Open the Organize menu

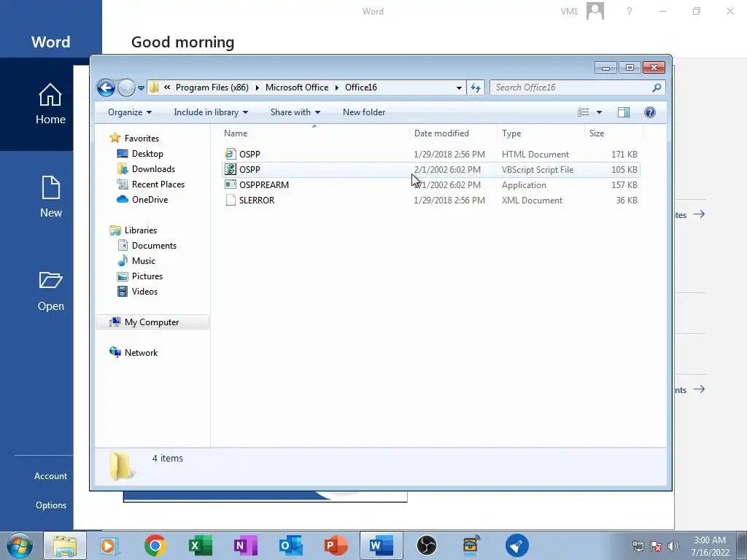(x=130, y=112)
